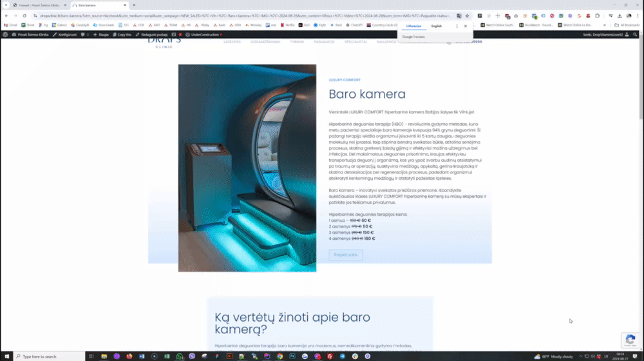Viewport: 644px width, 361px height.
Task: Open File Explorer from taskbar
Action: coord(104,356)
